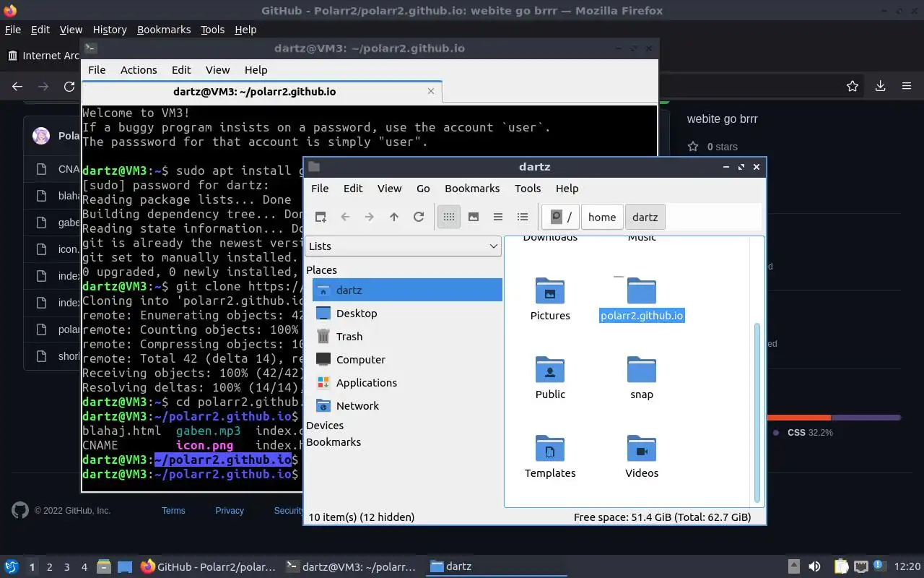Click the root '/' path button
Screen dimensions: 924x578
[561, 217]
